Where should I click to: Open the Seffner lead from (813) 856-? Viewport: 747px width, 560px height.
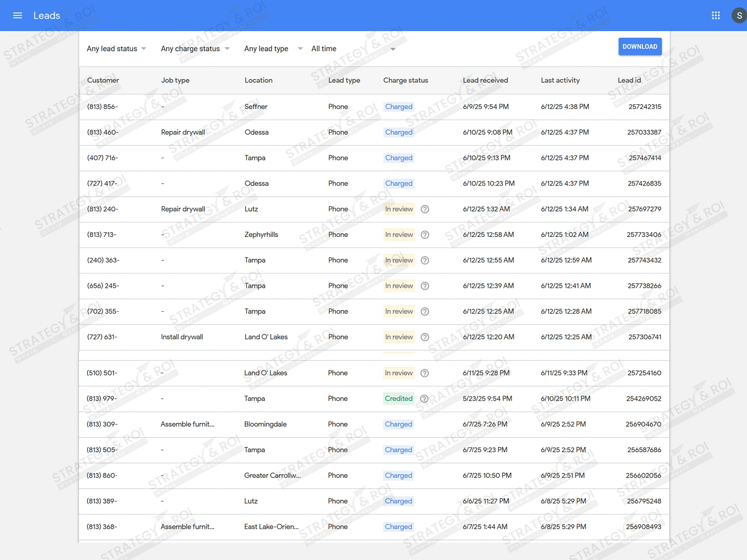(256, 107)
